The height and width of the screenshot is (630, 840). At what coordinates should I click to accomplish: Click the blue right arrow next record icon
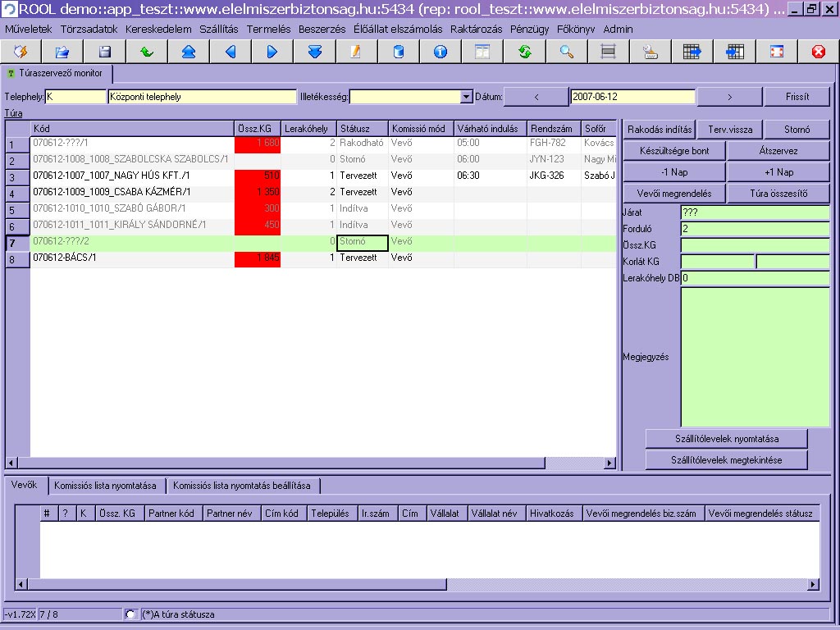(272, 52)
